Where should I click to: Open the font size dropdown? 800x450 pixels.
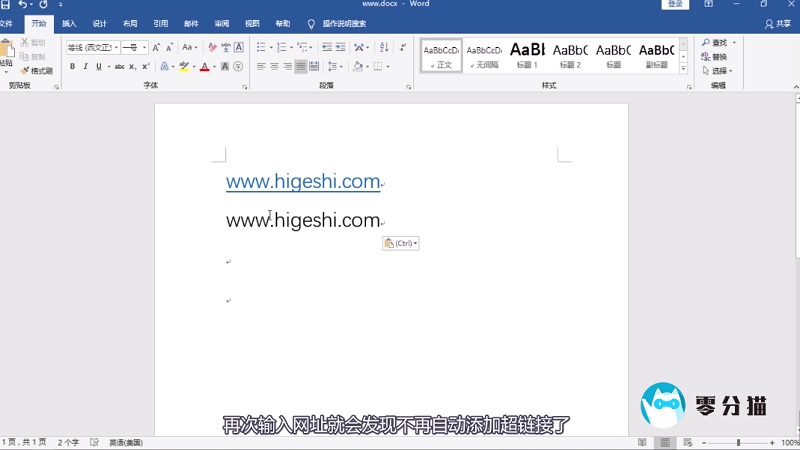tap(144, 47)
